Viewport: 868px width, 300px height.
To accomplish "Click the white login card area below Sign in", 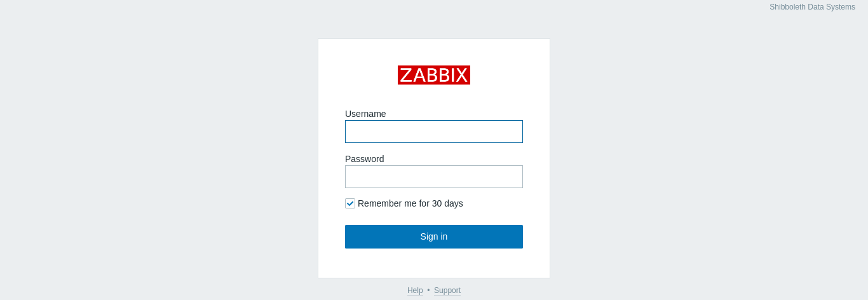I will pyautogui.click(x=434, y=263).
